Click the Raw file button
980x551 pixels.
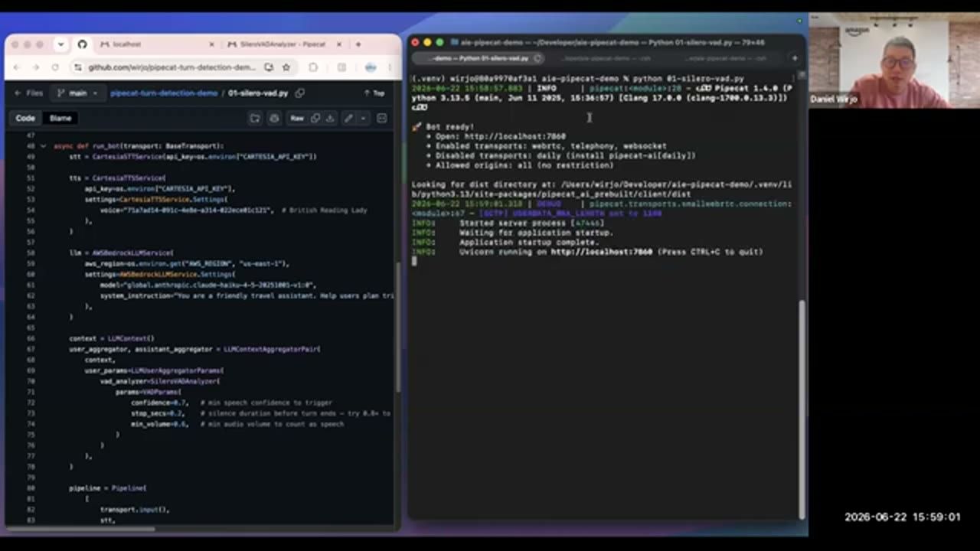tap(297, 118)
